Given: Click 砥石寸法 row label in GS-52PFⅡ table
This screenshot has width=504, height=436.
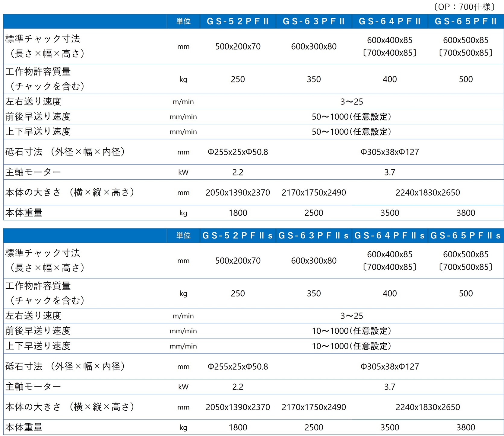Looking at the screenshot, I should click(65, 152).
